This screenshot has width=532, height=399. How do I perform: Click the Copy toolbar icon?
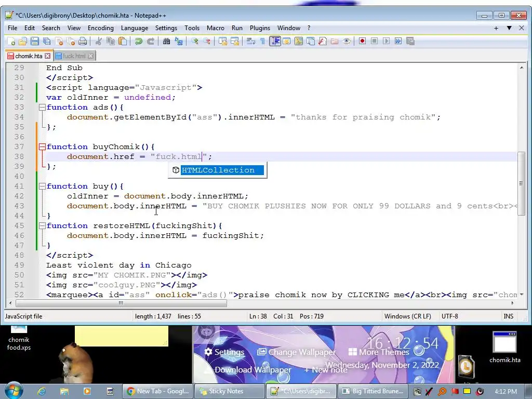click(111, 41)
